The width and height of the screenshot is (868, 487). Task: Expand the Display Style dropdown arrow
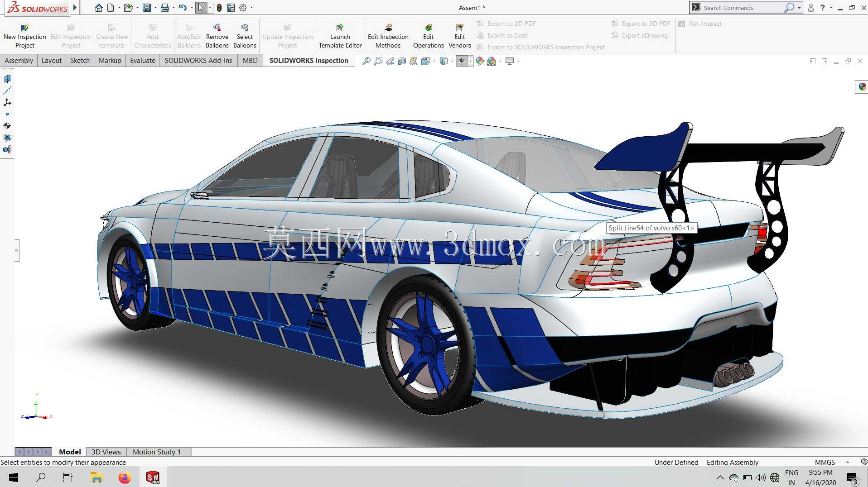coord(452,61)
